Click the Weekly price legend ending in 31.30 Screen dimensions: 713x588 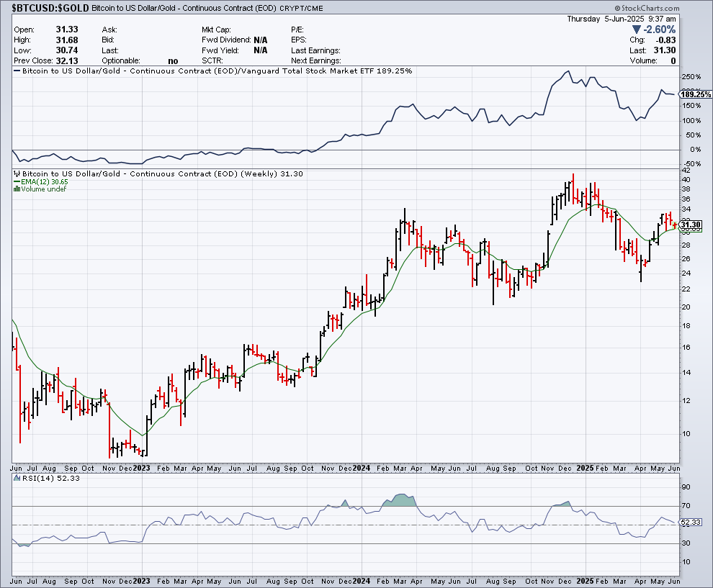[162, 173]
